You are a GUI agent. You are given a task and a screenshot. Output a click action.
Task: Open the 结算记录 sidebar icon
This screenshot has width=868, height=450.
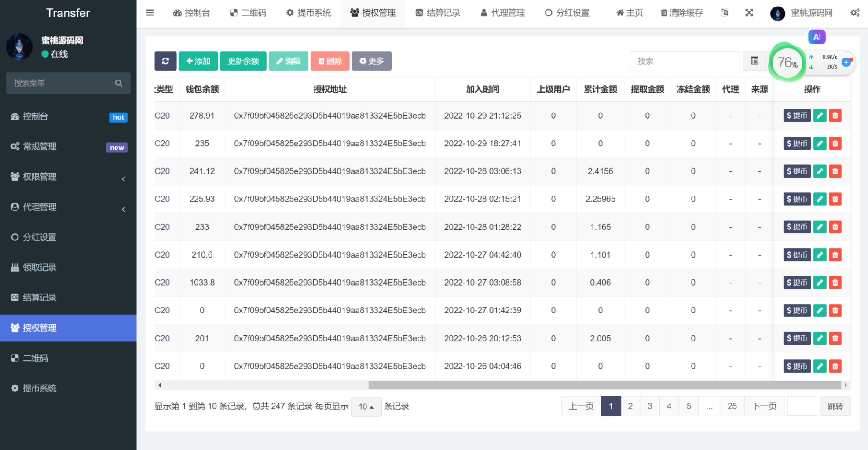click(15, 297)
